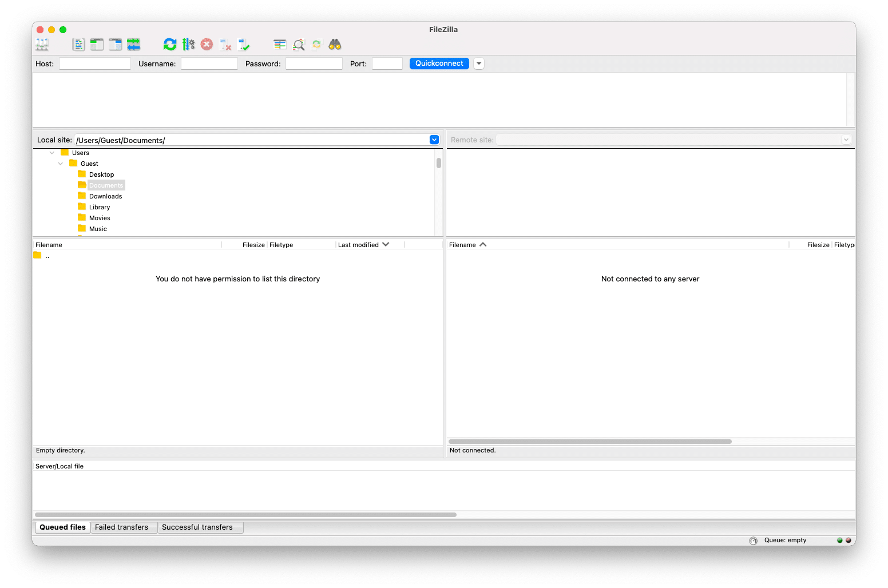Toggle directory comparison icon
This screenshot has height=588, width=888.
[298, 44]
